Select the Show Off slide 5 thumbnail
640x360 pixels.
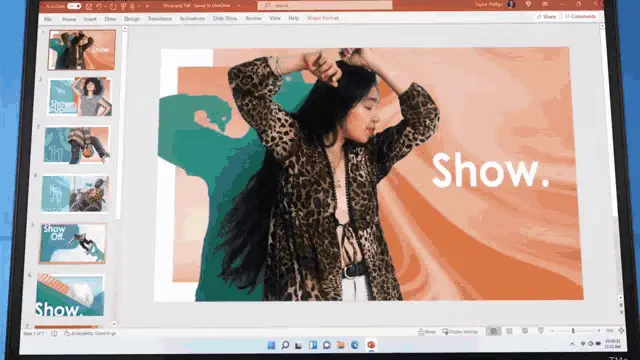point(73,243)
